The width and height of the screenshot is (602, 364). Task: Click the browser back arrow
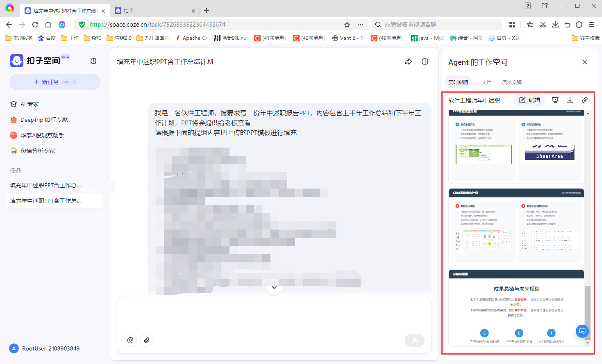9,25
